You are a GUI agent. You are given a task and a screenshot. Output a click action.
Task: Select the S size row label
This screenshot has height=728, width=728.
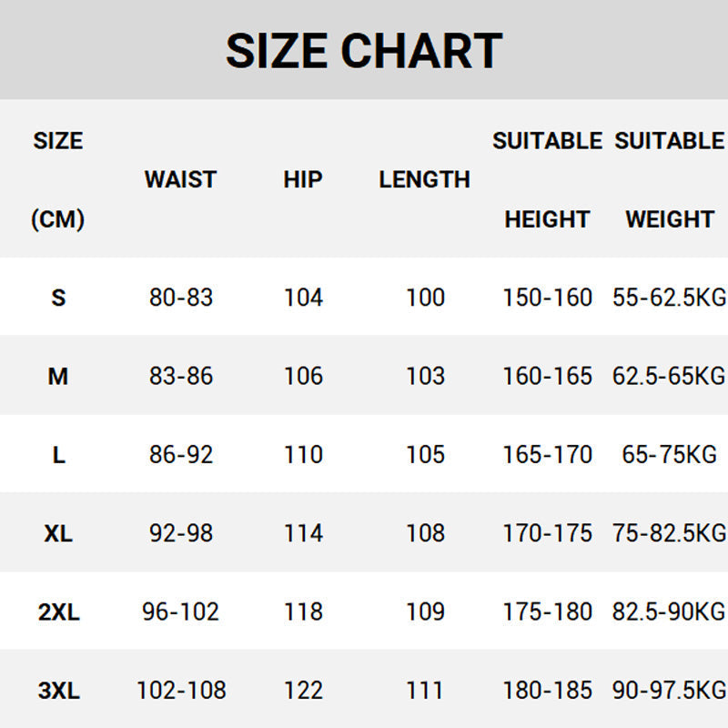coord(58,298)
